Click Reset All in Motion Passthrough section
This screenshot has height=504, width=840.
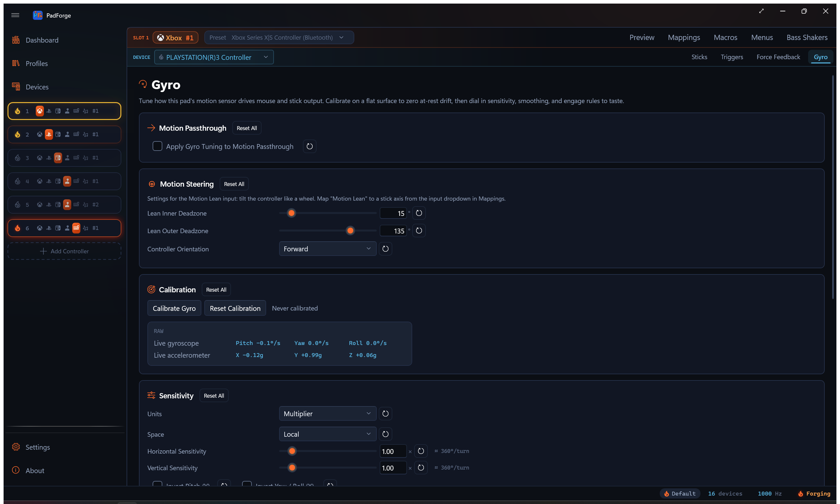click(x=247, y=128)
